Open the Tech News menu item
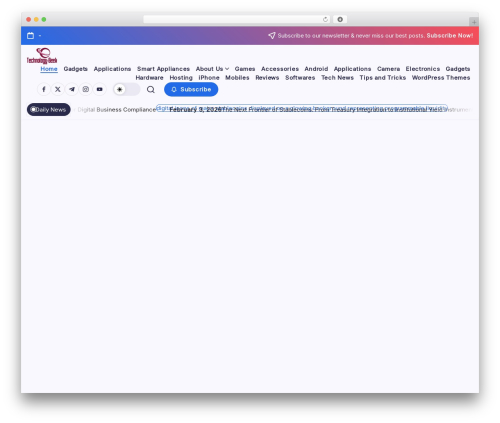 point(337,78)
